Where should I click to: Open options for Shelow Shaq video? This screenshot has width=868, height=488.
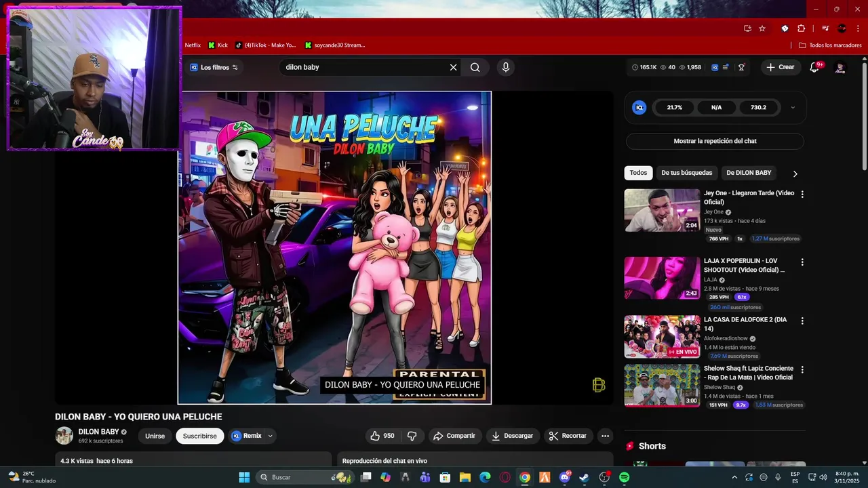coord(802,370)
